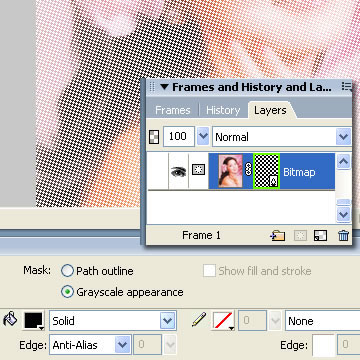Image resolution: width=360 pixels, height=360 pixels.
Task: Switch to the History tab
Action: 223,110
